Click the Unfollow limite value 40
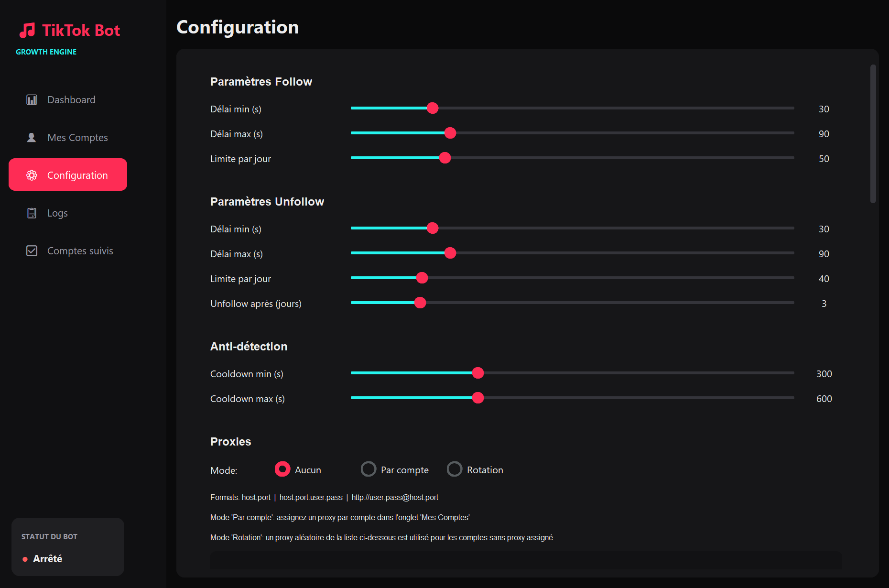This screenshot has width=889, height=588. 824,279
